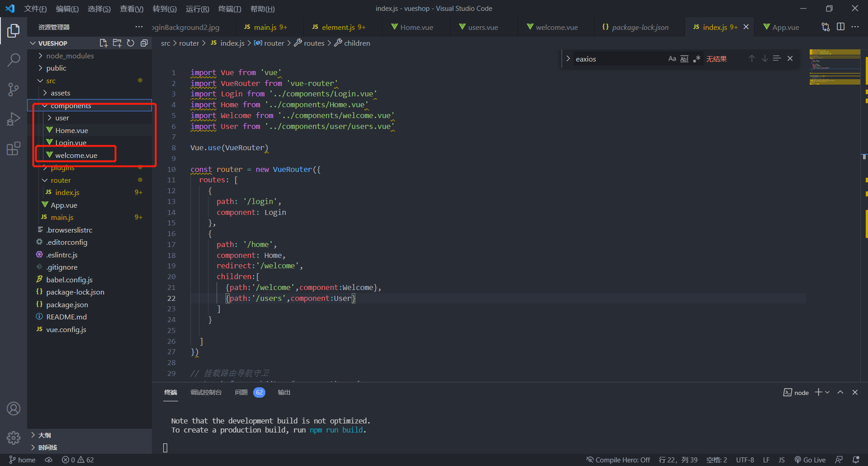Click the Go Live status button
The width and height of the screenshot is (868, 466).
[x=810, y=460]
